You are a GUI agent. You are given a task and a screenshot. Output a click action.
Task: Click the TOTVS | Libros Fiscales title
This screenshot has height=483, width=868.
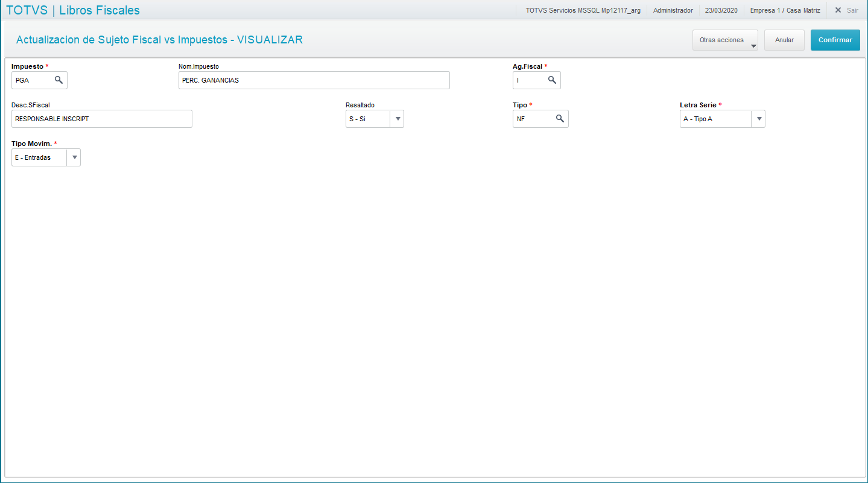pos(73,10)
